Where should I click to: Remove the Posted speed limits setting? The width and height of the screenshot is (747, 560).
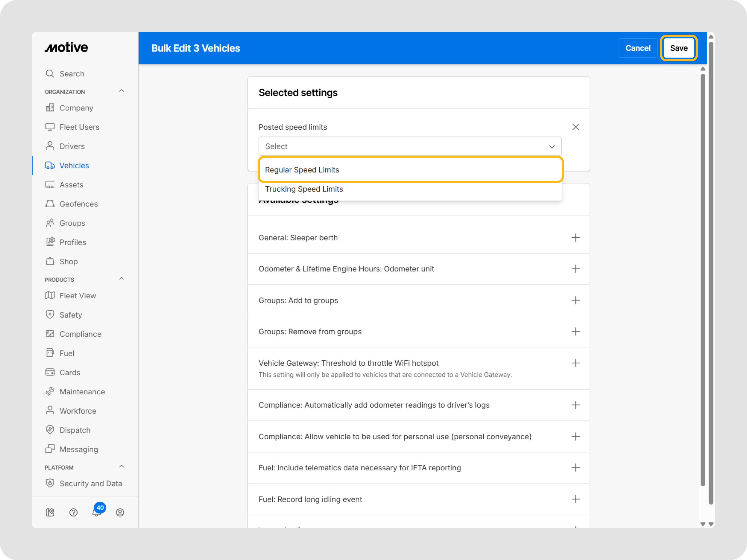(x=575, y=127)
